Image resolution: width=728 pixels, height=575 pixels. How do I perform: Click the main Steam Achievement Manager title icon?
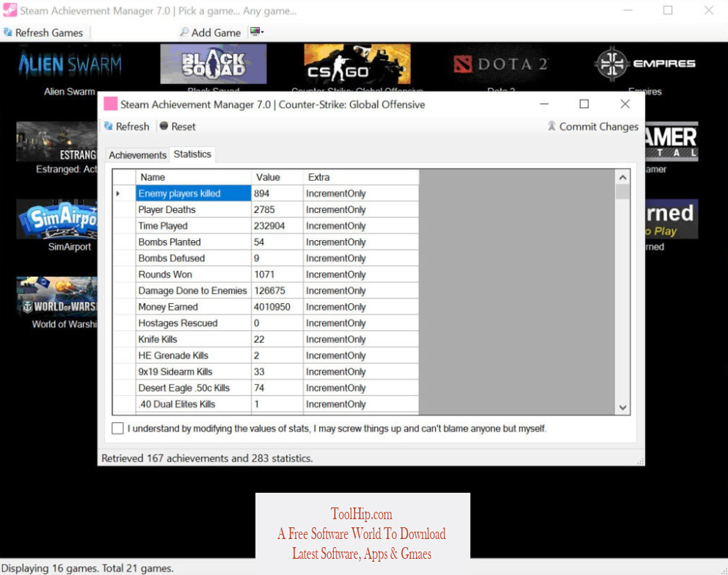[10, 10]
